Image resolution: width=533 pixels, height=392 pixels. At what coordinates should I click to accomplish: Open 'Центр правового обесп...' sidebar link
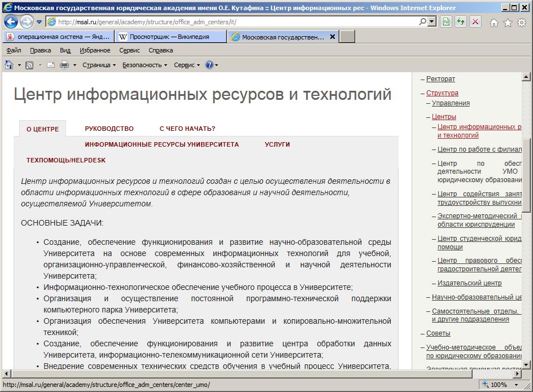479,265
